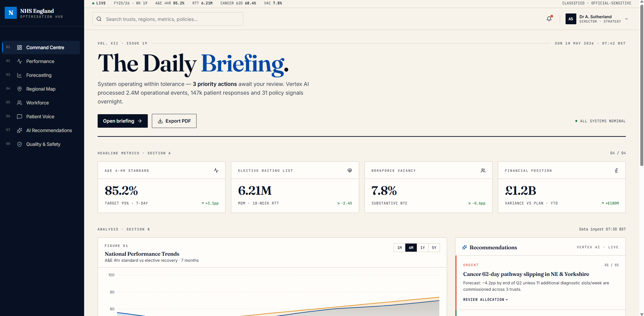Viewport: 644px width, 316px height.
Task: Switch chart to 5Y range
Action: click(x=434, y=248)
